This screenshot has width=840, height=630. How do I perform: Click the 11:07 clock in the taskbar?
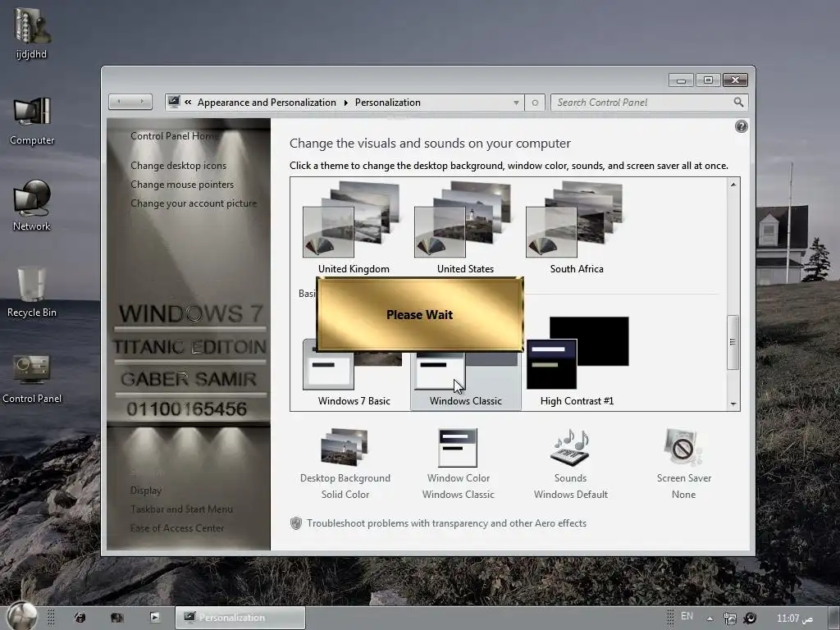coord(794,619)
